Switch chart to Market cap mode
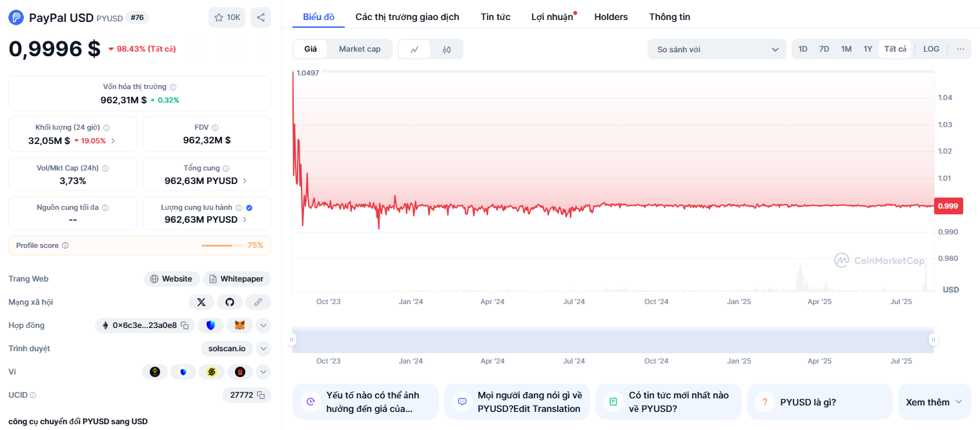 [360, 49]
